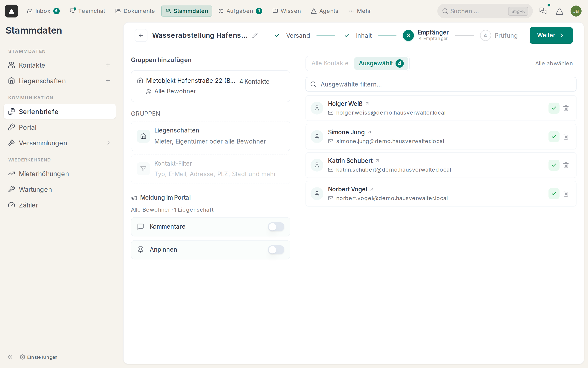The height and width of the screenshot is (368, 588).
Task: Uncheck the green checkmark for Norbert Vogel
Action: [554, 193]
